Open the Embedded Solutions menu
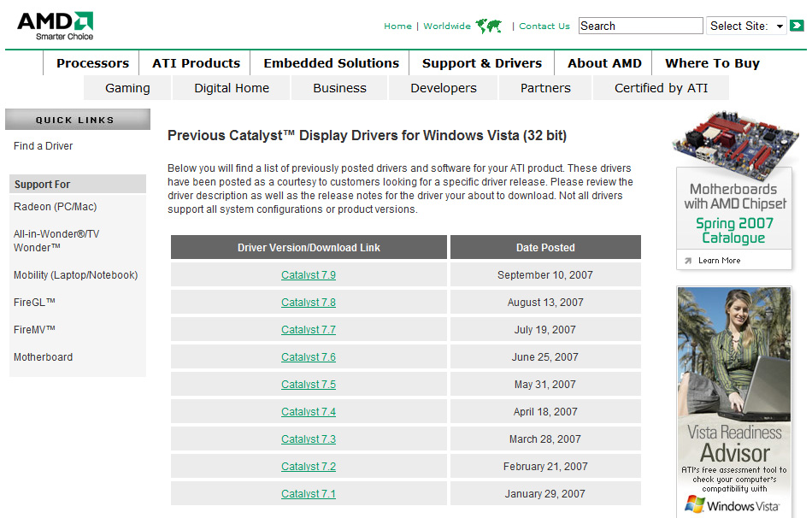This screenshot has height=518, width=812. [x=331, y=63]
